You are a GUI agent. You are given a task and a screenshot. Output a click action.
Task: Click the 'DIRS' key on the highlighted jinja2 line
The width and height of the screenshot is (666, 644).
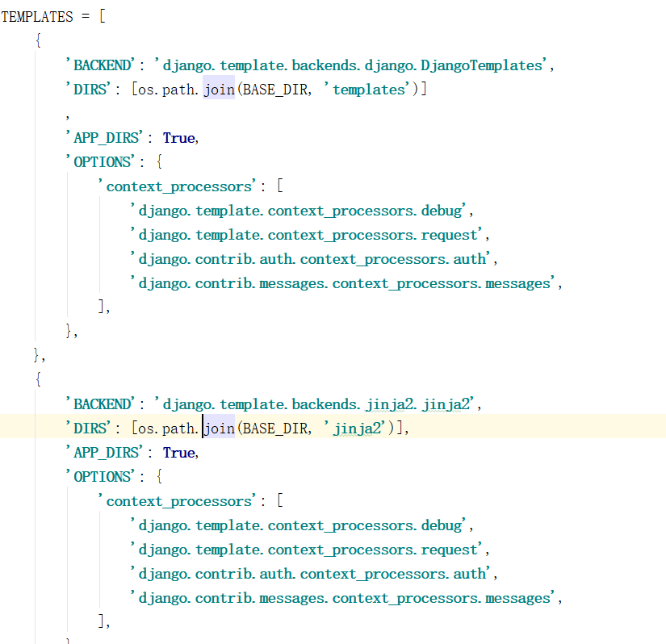pyautogui.click(x=88, y=429)
